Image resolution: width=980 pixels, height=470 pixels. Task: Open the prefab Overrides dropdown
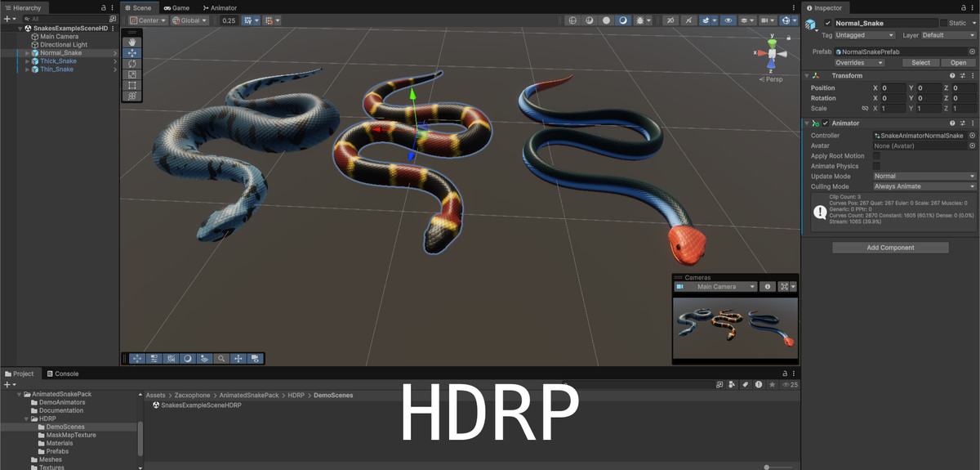[860, 62]
